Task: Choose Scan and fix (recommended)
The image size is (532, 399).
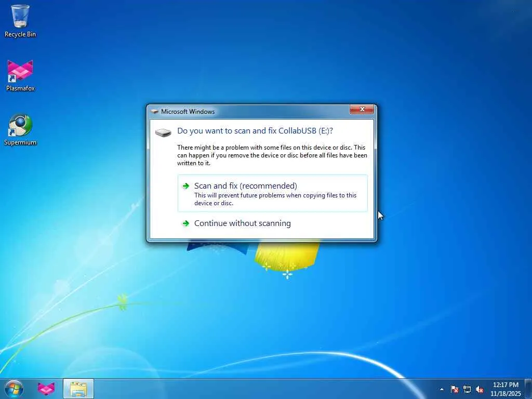Action: coord(272,193)
